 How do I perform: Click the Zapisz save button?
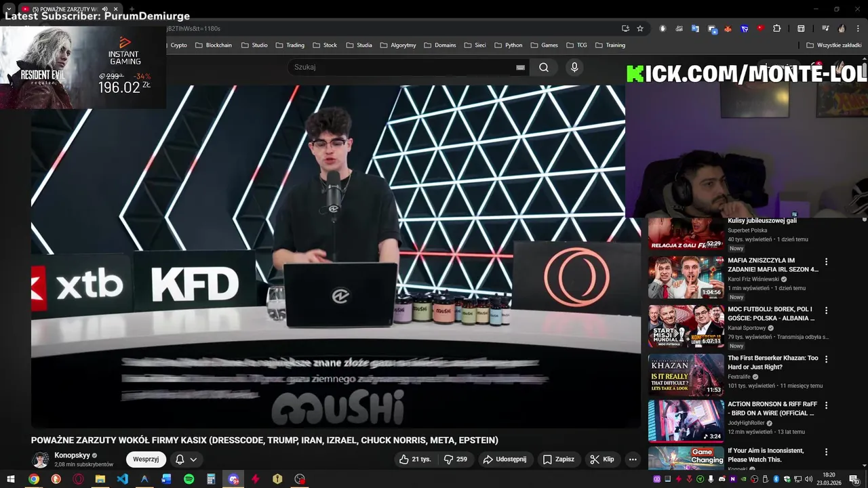tap(559, 459)
